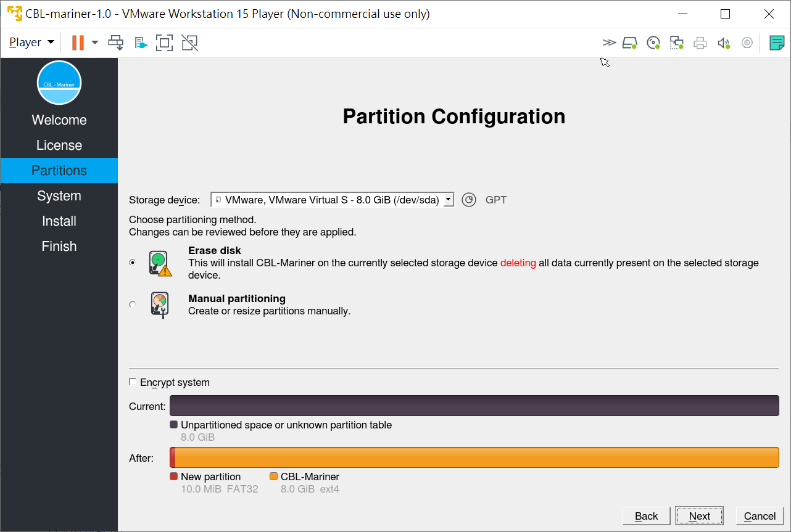This screenshot has width=791, height=532.
Task: Click 'Unpartitioned space or unknown partition table' label
Action: pyautogui.click(x=286, y=425)
